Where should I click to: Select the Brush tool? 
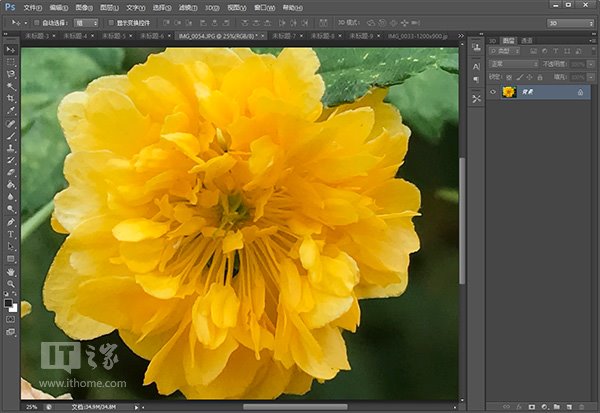[10, 136]
